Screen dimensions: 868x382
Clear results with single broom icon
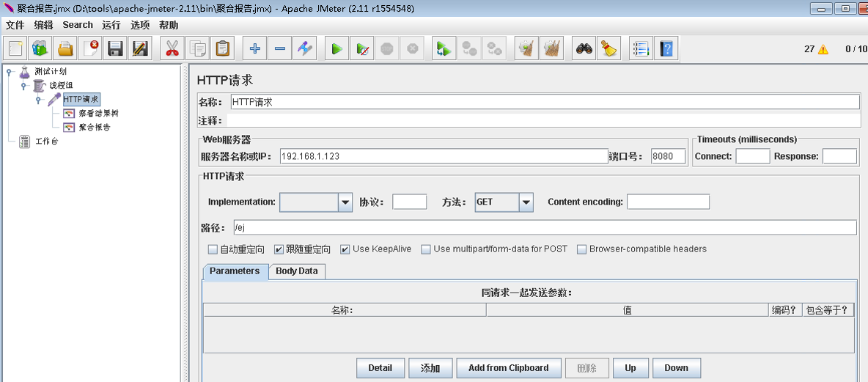click(x=526, y=48)
